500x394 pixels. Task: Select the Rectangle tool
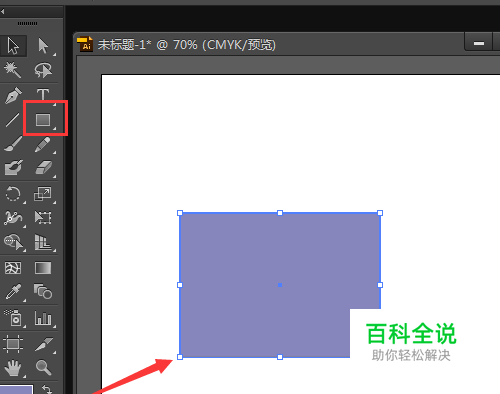(x=43, y=120)
